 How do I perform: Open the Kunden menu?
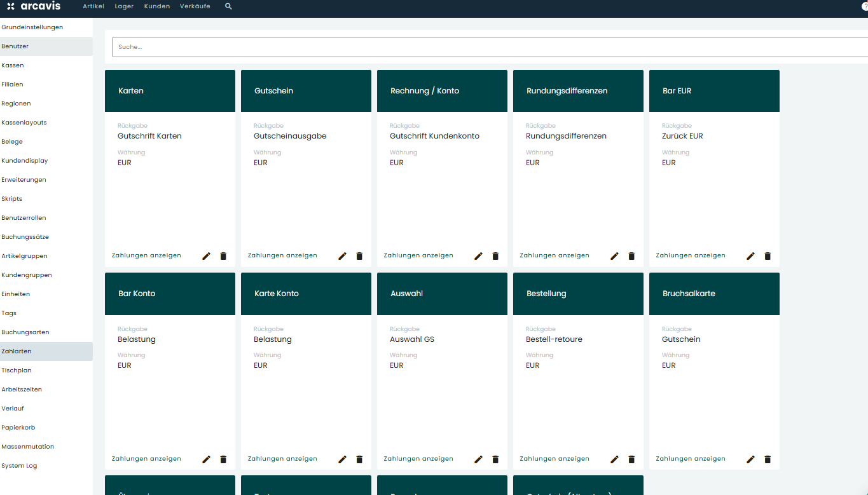click(157, 6)
